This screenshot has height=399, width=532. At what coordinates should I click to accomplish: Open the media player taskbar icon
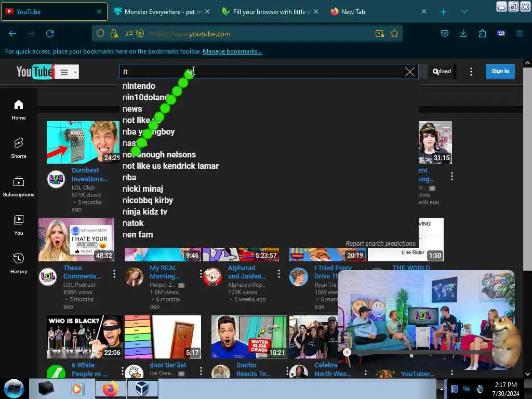(x=77, y=389)
